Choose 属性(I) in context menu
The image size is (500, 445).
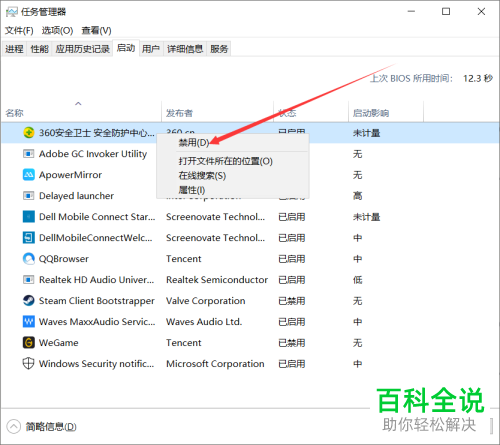[x=192, y=190]
